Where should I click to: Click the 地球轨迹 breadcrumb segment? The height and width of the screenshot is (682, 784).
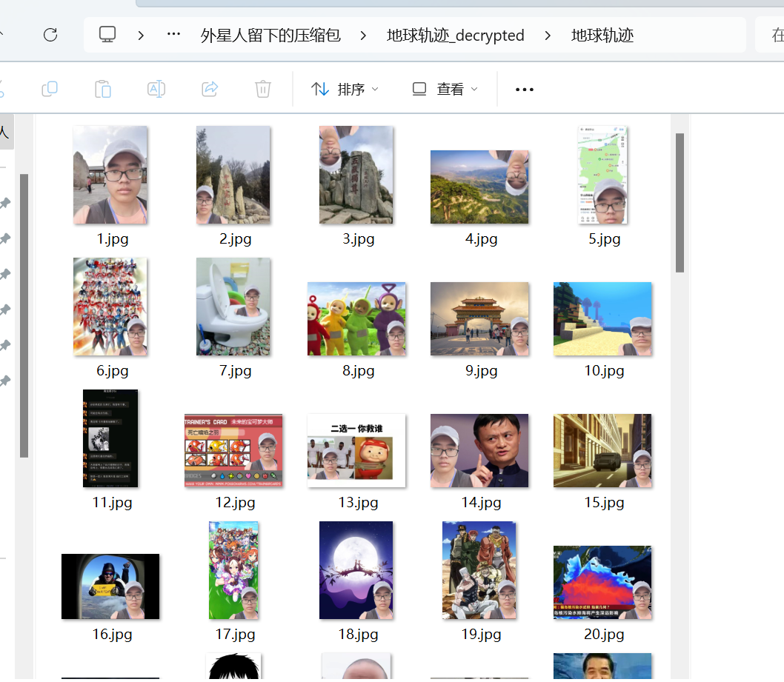[x=602, y=36]
